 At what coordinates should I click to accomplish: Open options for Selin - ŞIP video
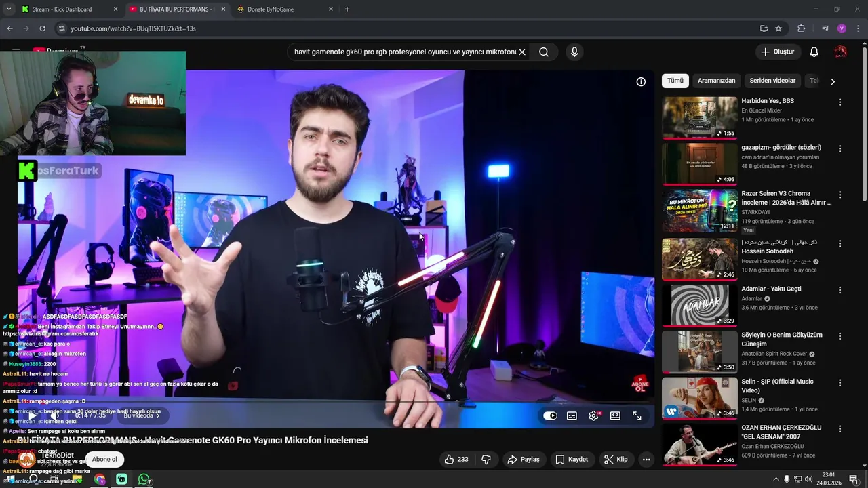840,383
